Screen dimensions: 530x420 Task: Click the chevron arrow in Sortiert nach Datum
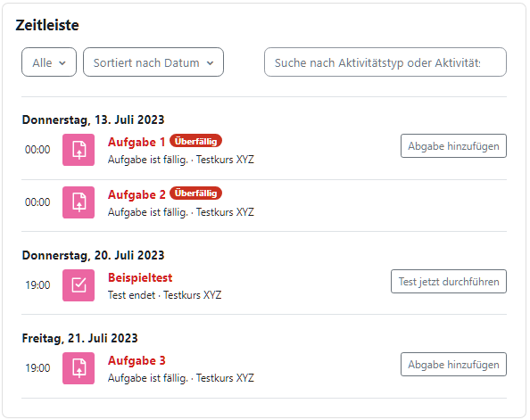point(211,62)
